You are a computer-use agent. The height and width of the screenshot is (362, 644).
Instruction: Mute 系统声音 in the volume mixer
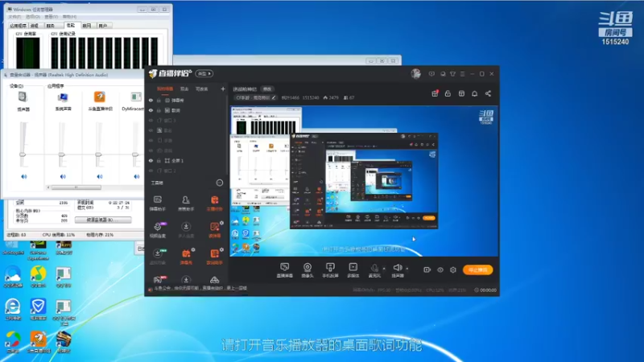63,176
